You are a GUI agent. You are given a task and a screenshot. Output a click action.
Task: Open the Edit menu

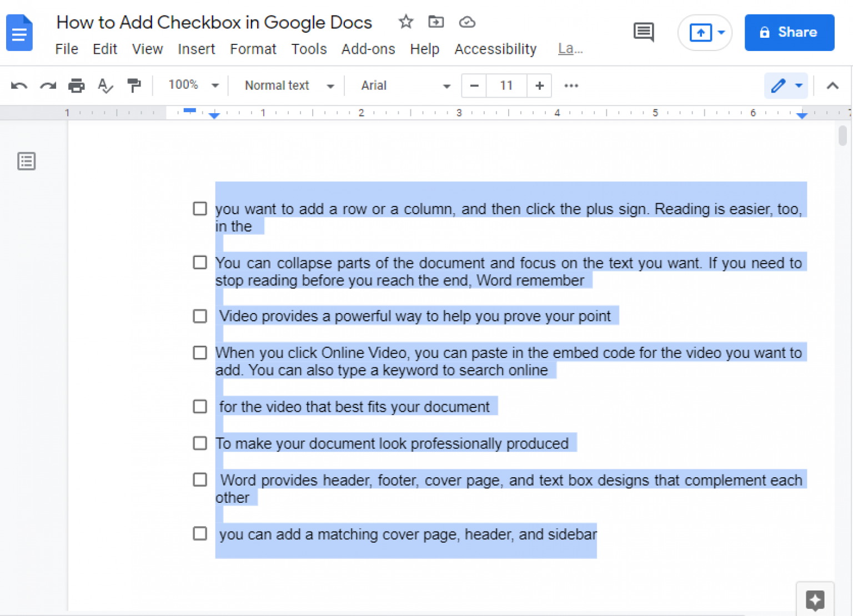coord(105,49)
